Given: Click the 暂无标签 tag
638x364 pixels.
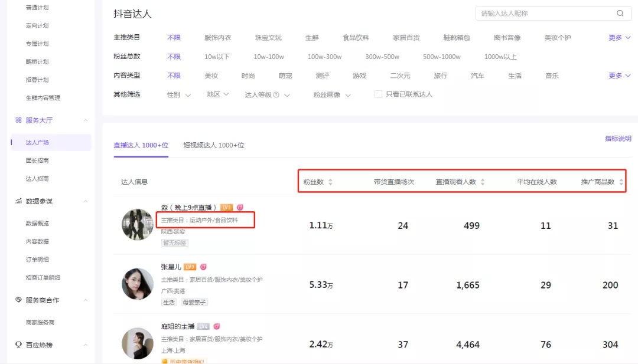Looking at the screenshot, I should (x=174, y=242).
